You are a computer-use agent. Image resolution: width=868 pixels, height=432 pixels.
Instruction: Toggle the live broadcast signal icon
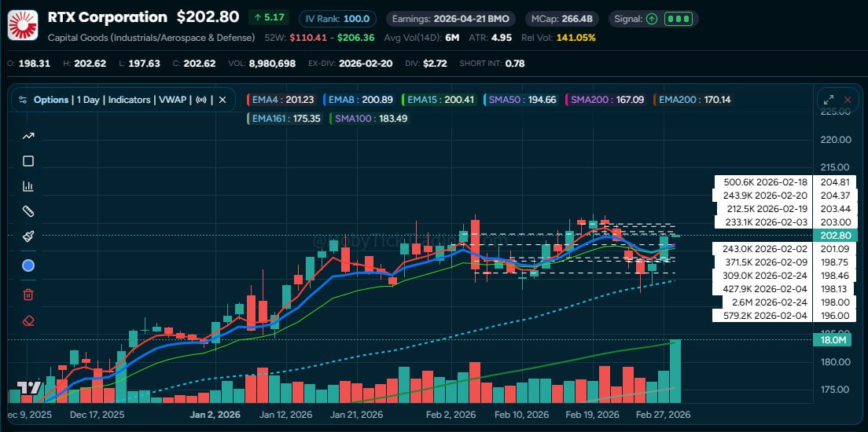pyautogui.click(x=202, y=100)
